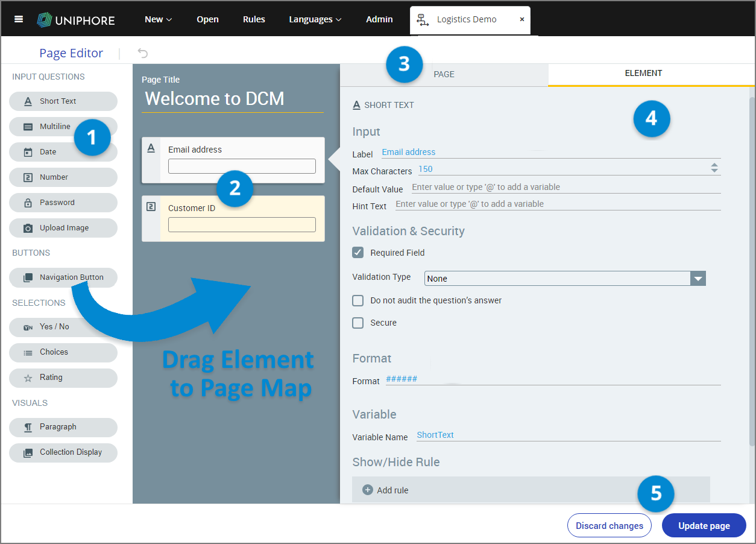Click the Page Title field
Image resolution: width=756 pixels, height=544 pixels.
tap(233, 98)
